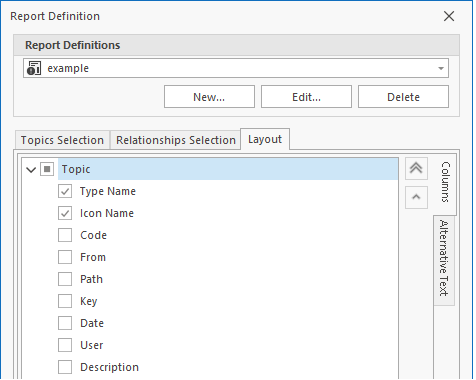Click the move-to-top double chevron icon

click(418, 169)
